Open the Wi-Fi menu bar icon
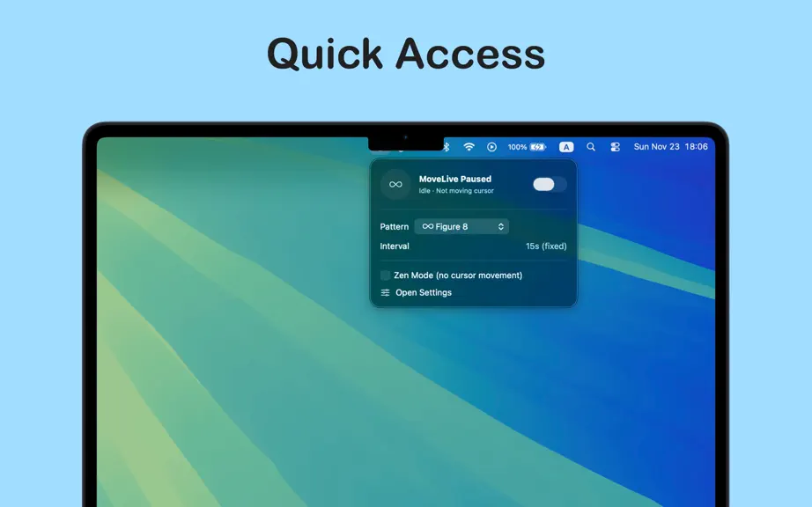This screenshot has height=507, width=812. tap(469, 147)
